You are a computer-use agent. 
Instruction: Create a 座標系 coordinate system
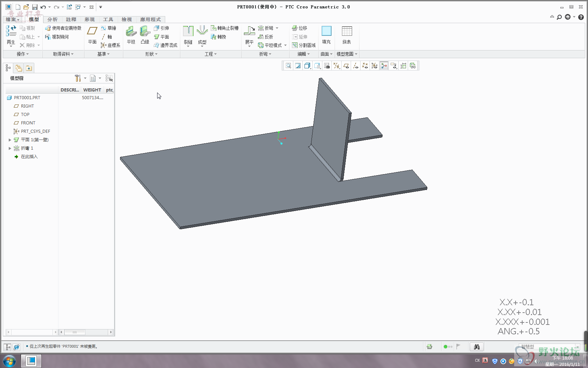(110, 45)
